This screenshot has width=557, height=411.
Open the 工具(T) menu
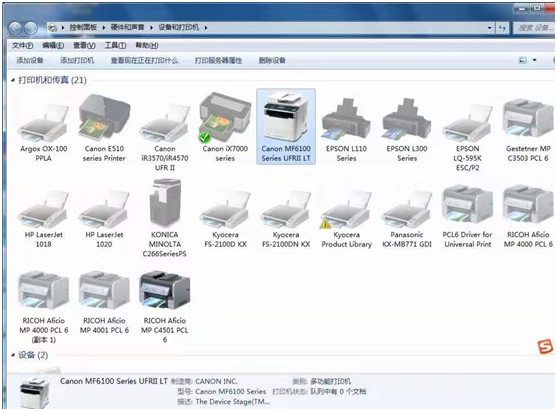click(x=115, y=45)
